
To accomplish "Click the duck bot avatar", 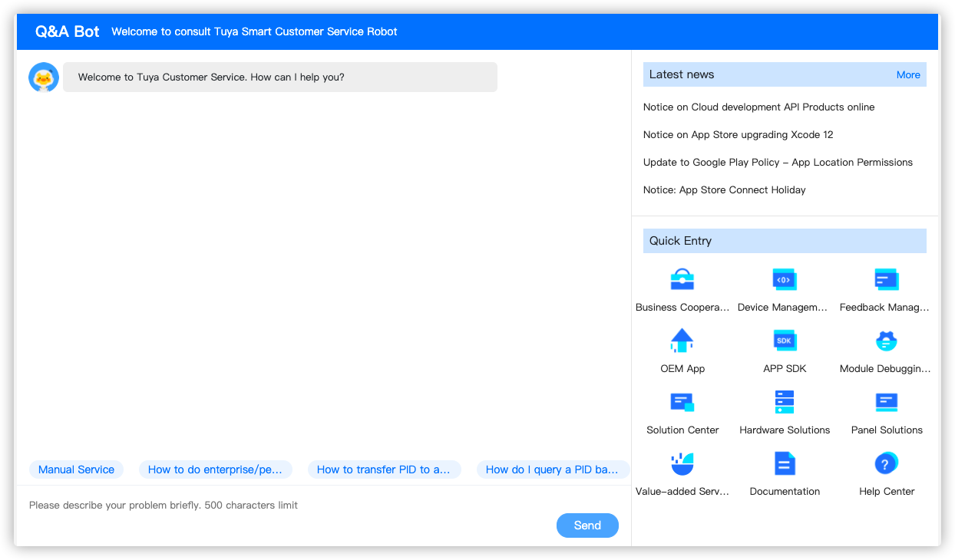I will 44,77.
